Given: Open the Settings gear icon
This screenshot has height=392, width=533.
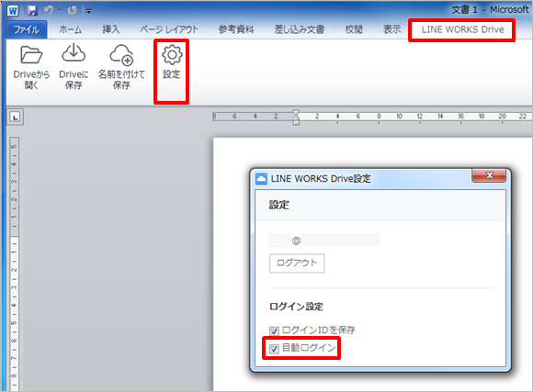Looking at the screenshot, I should click(172, 55).
